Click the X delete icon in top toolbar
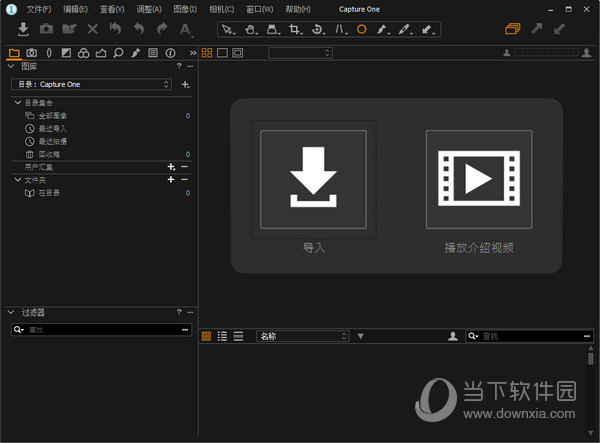This screenshot has width=600, height=443. click(x=93, y=29)
